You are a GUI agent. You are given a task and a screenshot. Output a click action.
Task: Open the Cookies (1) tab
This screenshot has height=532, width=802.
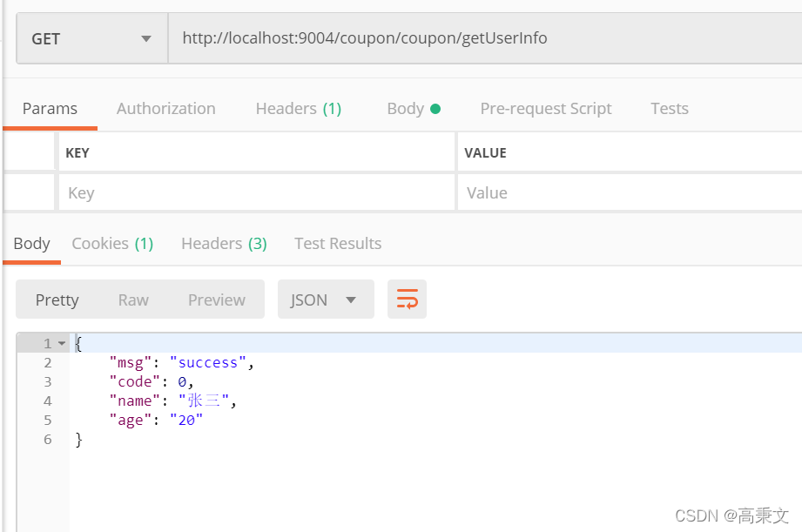point(112,244)
